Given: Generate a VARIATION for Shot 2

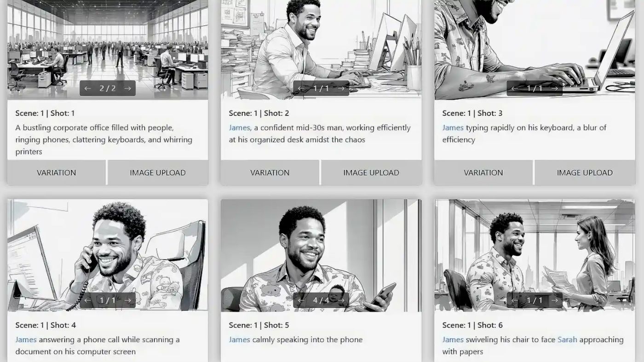Looking at the screenshot, I should pyautogui.click(x=270, y=172).
